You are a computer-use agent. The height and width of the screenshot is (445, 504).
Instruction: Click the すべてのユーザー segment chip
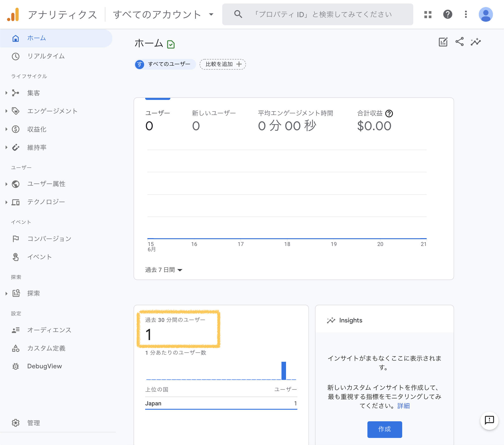165,64
